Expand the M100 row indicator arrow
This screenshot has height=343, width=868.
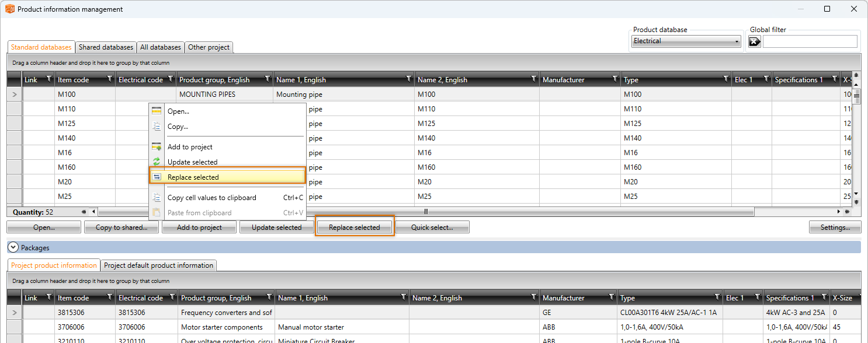pyautogui.click(x=15, y=94)
